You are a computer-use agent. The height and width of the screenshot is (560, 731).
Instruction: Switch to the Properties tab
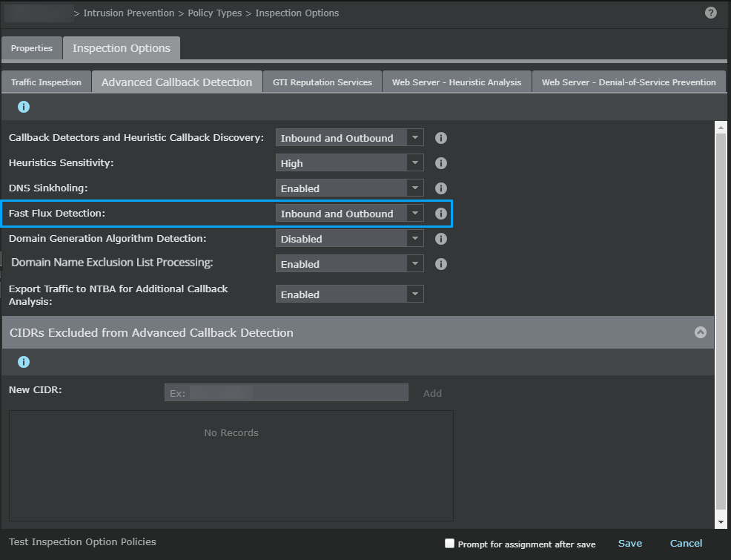coord(32,48)
